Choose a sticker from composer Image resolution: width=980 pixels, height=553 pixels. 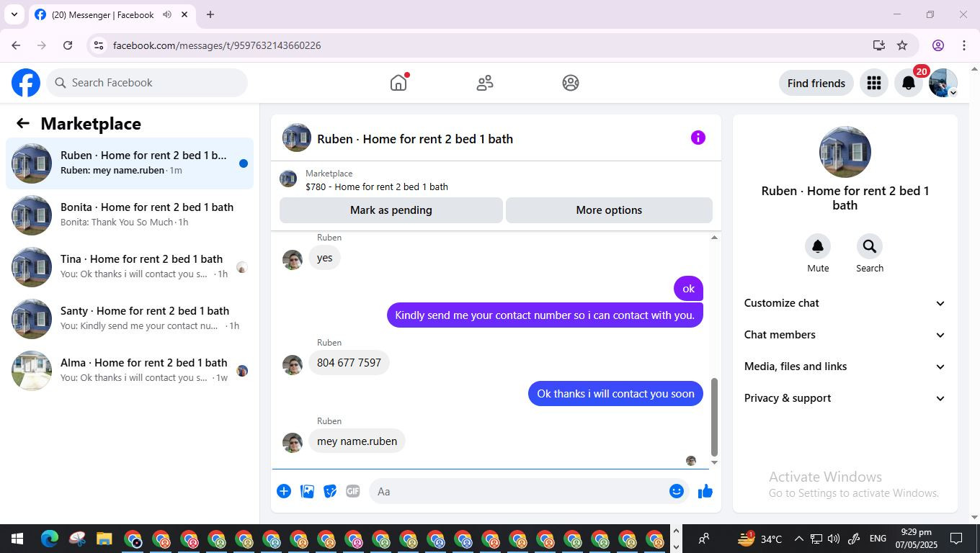tap(330, 491)
